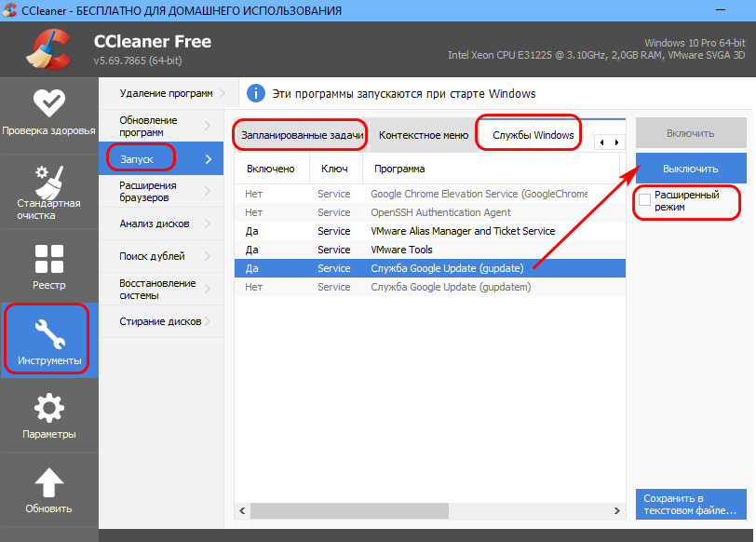The image size is (756, 542).
Task: Select the Служба Google Update (gupdate) row
Action: (430, 268)
